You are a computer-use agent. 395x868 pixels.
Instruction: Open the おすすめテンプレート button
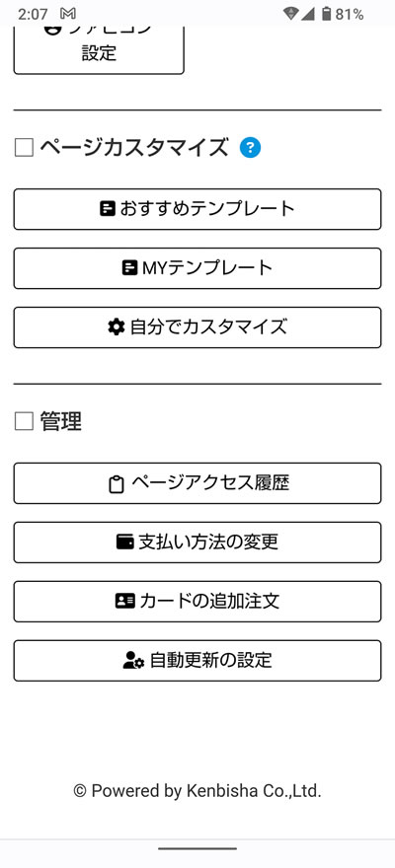[x=197, y=209]
